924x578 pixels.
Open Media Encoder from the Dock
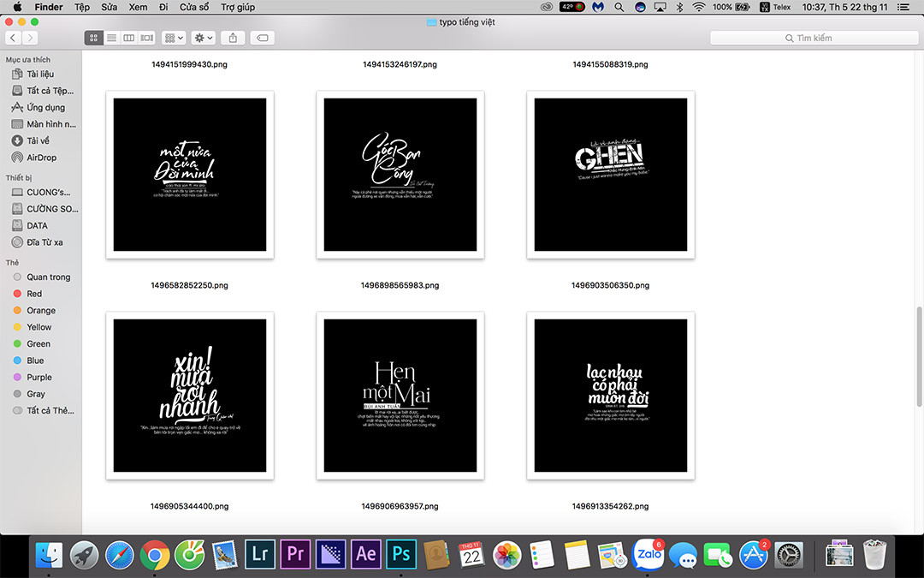click(330, 554)
